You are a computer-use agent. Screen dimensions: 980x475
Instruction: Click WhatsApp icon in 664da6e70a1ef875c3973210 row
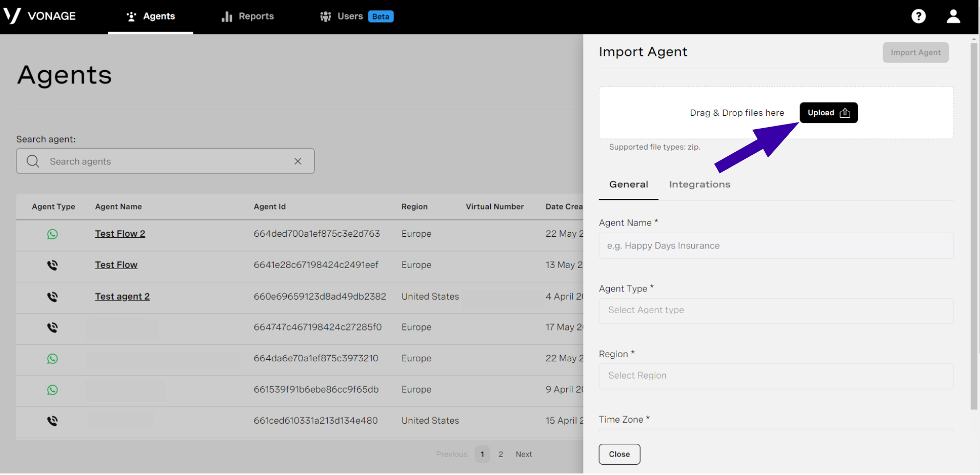[52, 359]
